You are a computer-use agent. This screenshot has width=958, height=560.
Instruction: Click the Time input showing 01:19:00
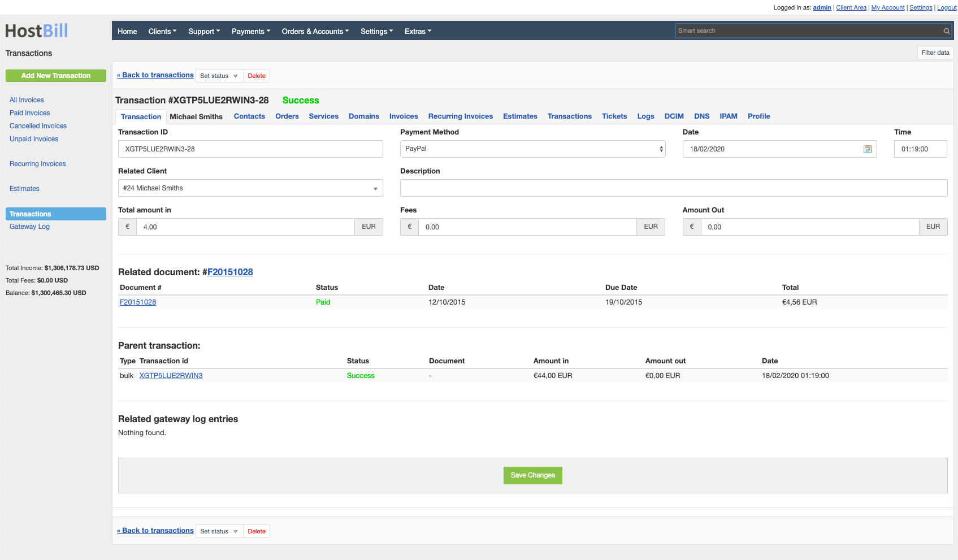coord(920,149)
